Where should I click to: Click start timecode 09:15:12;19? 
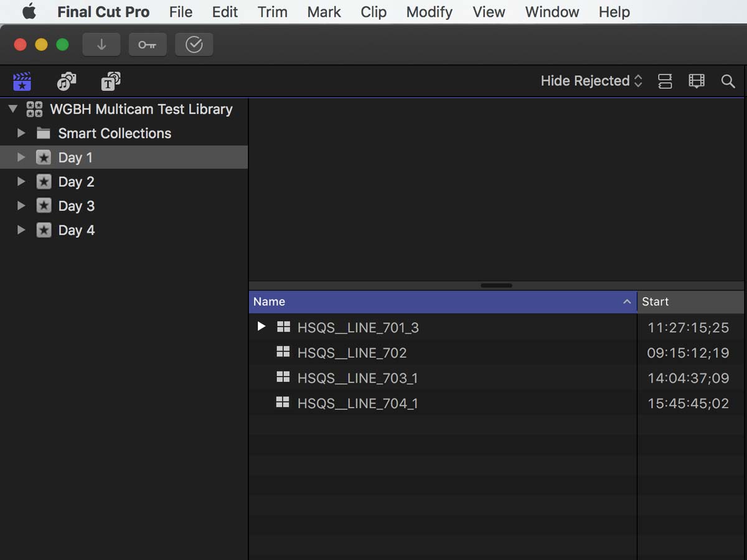point(688,353)
